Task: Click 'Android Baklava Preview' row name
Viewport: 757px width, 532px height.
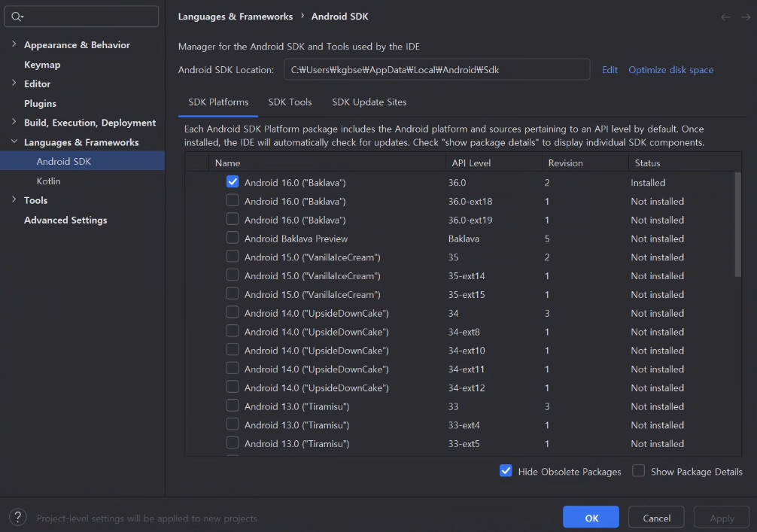Action: [x=296, y=239]
